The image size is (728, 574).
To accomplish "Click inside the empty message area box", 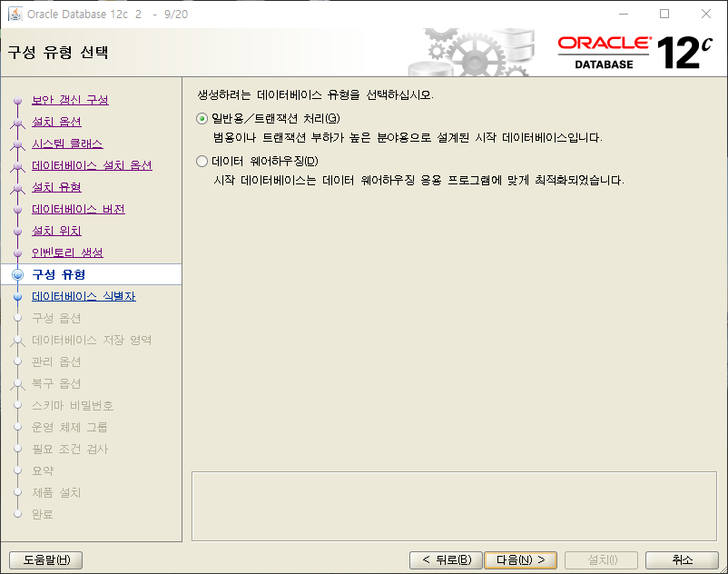I will pyautogui.click(x=454, y=506).
